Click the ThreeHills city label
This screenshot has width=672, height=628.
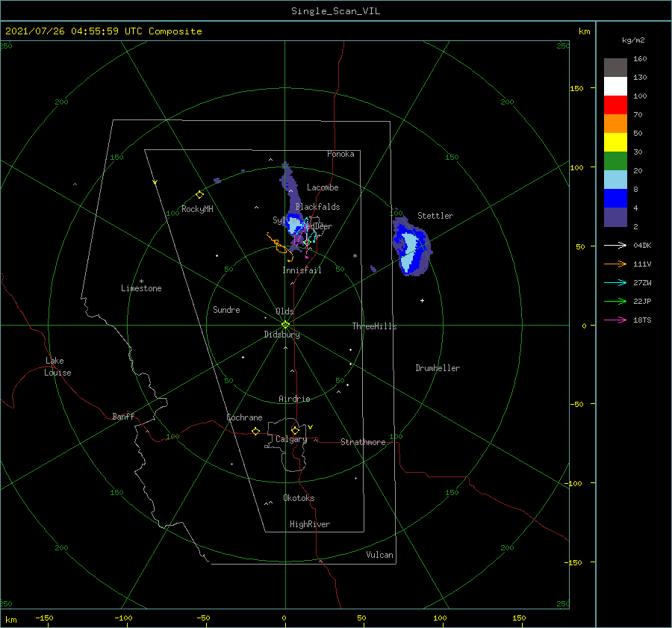(x=375, y=326)
